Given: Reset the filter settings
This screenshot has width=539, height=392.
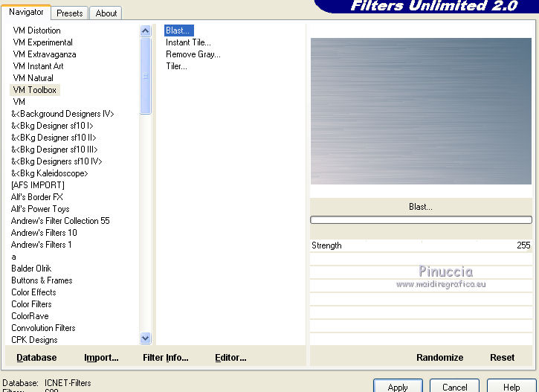Looking at the screenshot, I should (x=503, y=358).
